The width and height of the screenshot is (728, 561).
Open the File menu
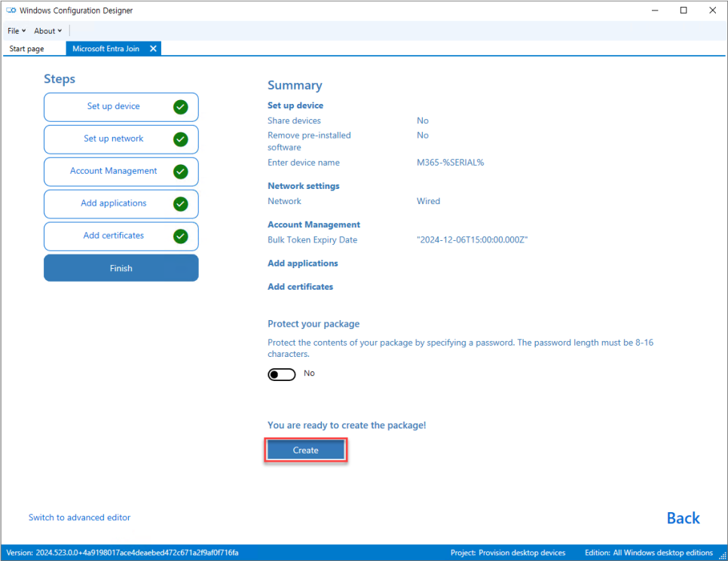click(x=17, y=31)
